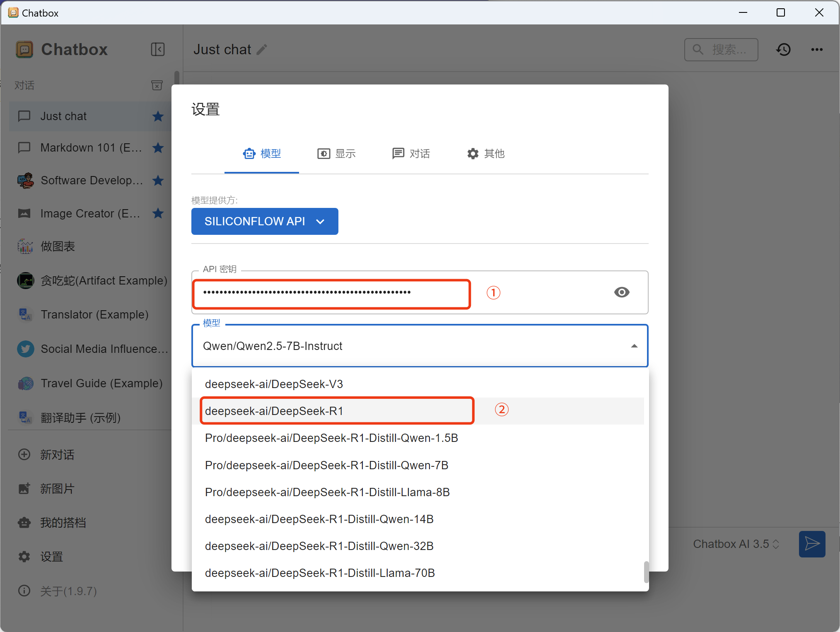
Task: Start a new chat with 新对话
Action: coord(57,454)
